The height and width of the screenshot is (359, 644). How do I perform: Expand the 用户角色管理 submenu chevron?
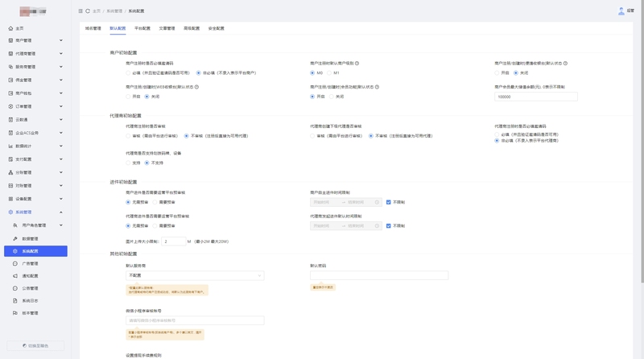point(61,225)
